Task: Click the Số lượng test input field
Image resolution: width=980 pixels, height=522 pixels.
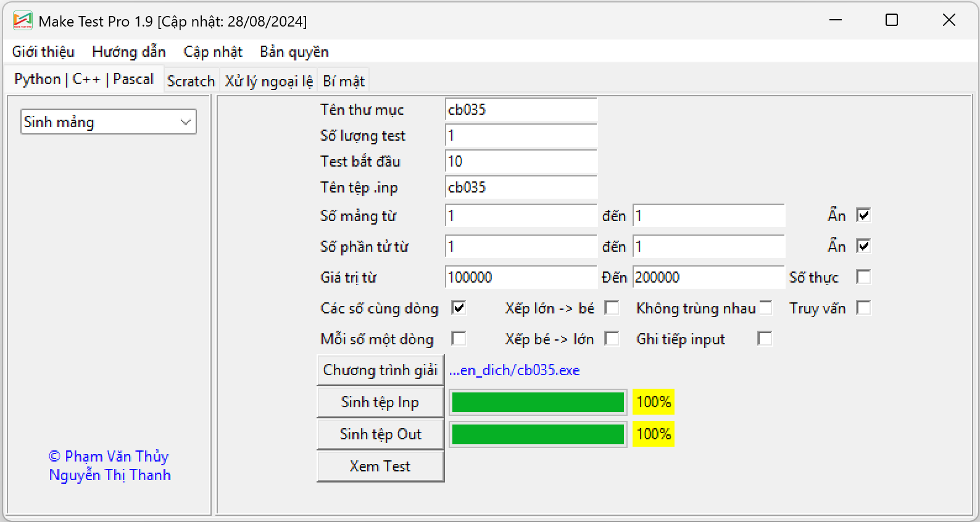Action: pyautogui.click(x=521, y=136)
